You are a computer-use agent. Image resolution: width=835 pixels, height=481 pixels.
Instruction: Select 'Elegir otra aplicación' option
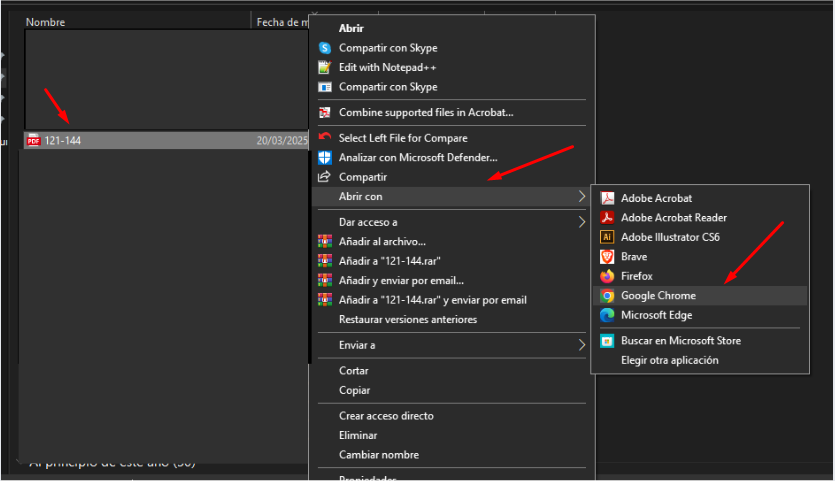point(669,360)
